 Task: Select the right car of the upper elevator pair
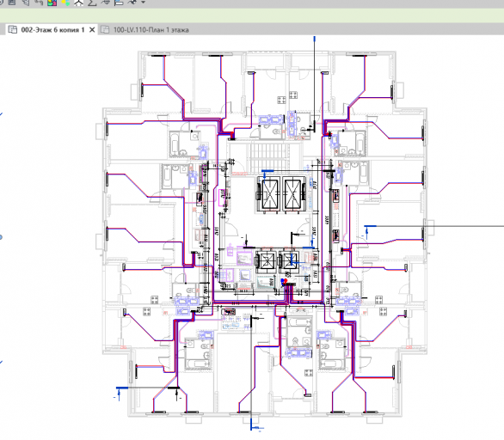click(293, 194)
